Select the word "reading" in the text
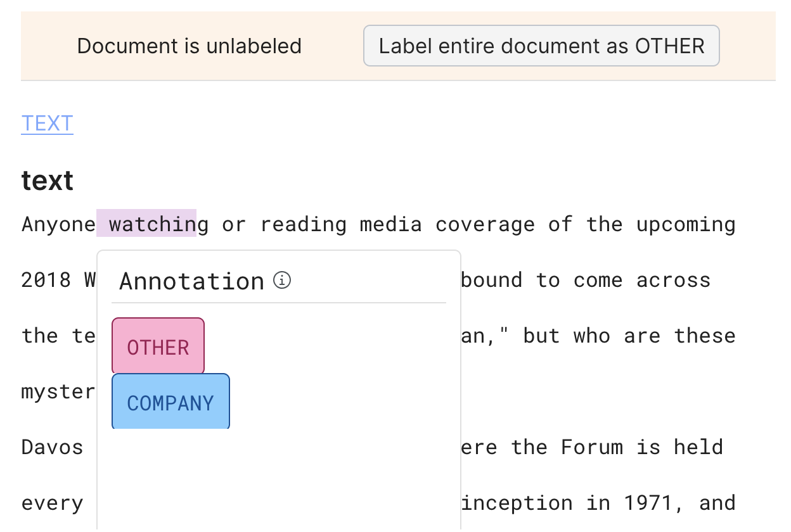Image resolution: width=791 pixels, height=532 pixels. [x=304, y=224]
